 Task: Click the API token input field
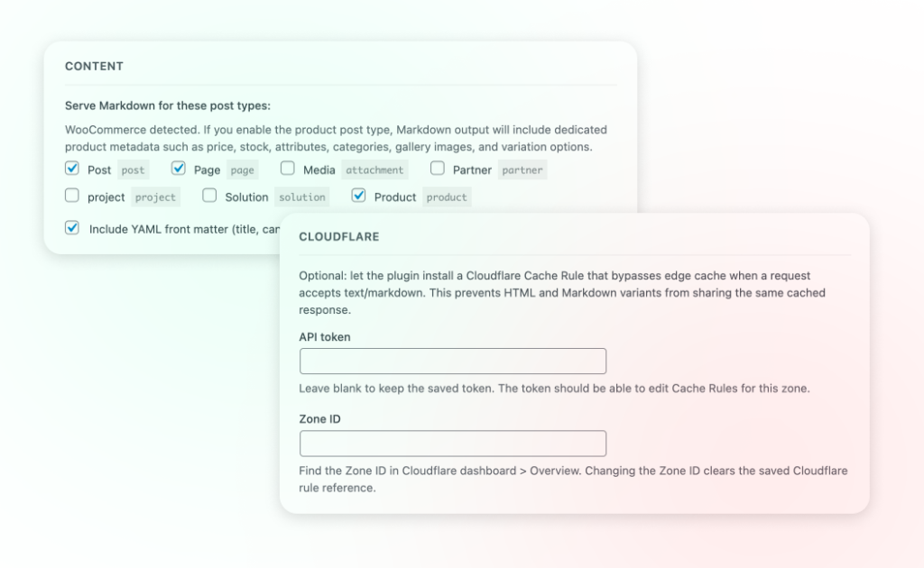tap(452, 362)
